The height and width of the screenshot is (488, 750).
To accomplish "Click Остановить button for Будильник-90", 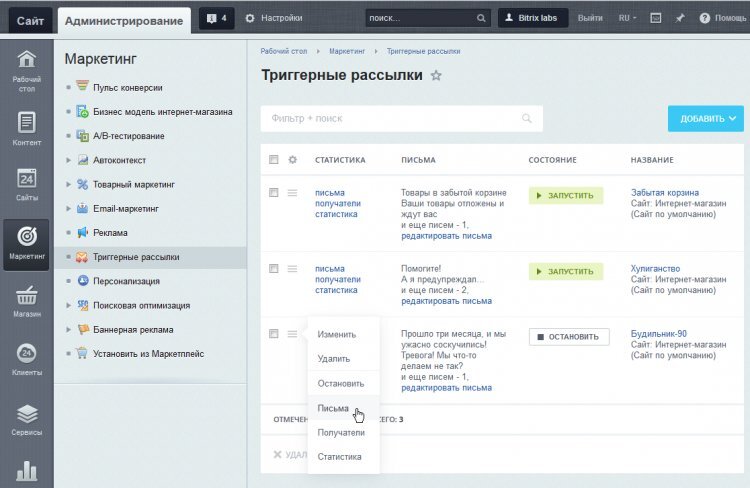I will point(569,337).
